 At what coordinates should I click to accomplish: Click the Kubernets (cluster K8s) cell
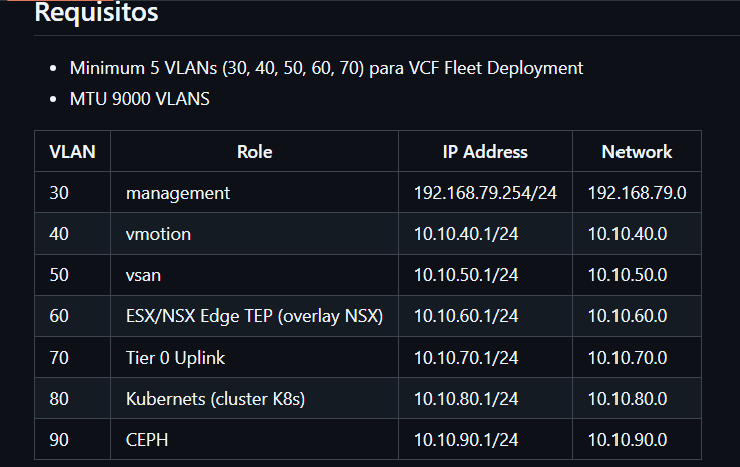[215, 399]
